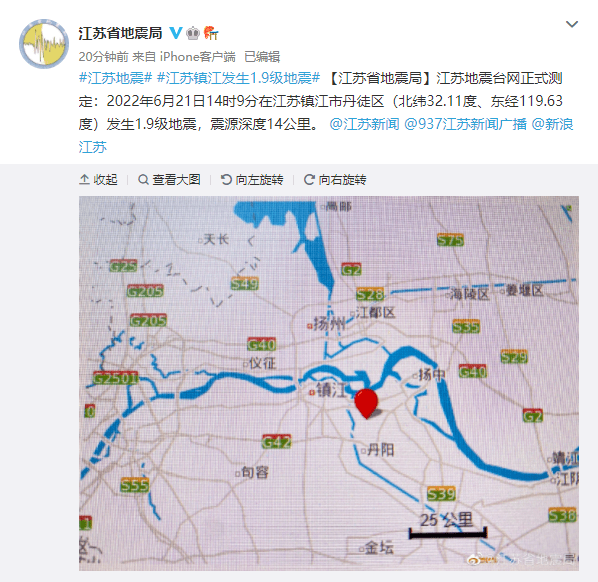The image size is (598, 582).
Task: Click the clockwise rotate icon
Action: 309,179
